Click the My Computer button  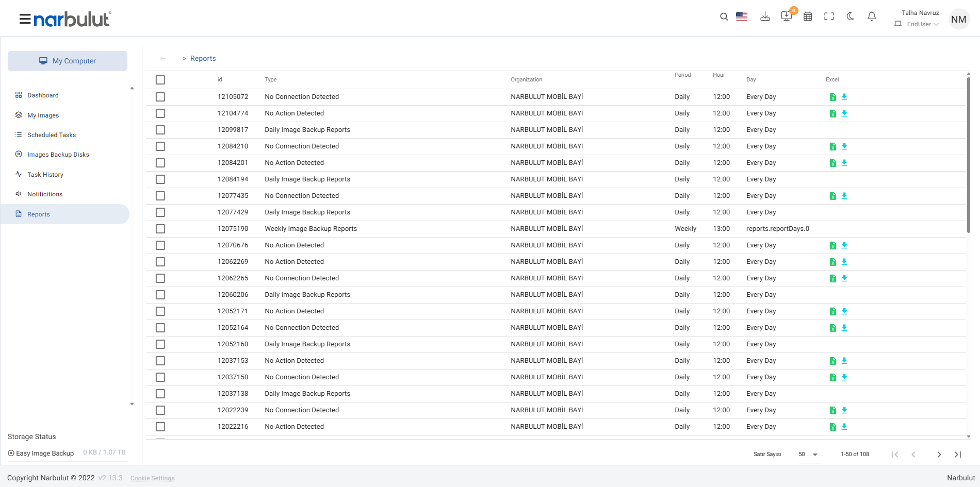tap(68, 61)
